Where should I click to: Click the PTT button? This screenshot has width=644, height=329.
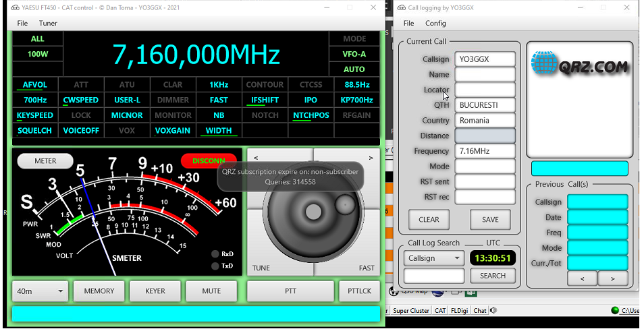pos(290,291)
